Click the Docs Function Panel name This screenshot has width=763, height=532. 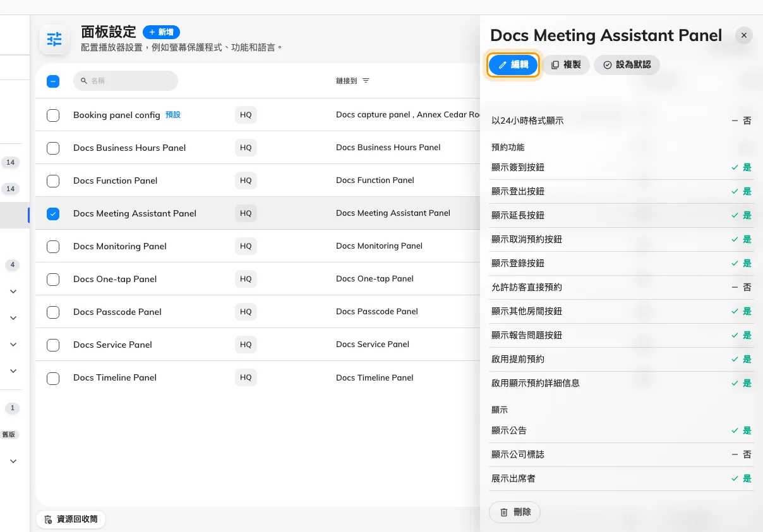tap(116, 180)
